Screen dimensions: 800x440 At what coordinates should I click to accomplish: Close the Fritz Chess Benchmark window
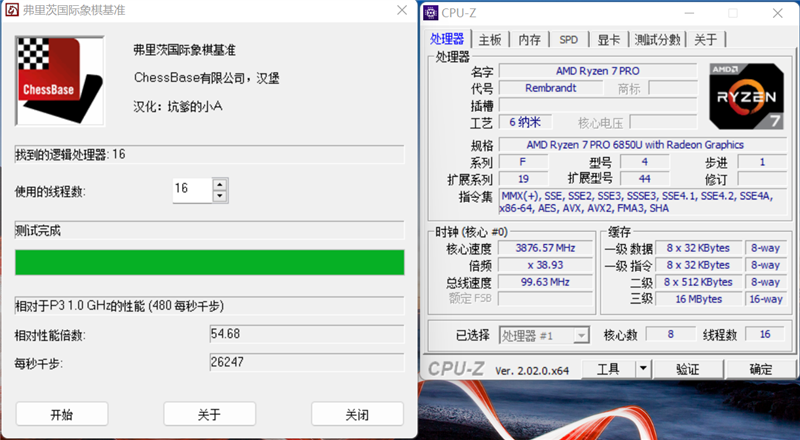[402, 10]
